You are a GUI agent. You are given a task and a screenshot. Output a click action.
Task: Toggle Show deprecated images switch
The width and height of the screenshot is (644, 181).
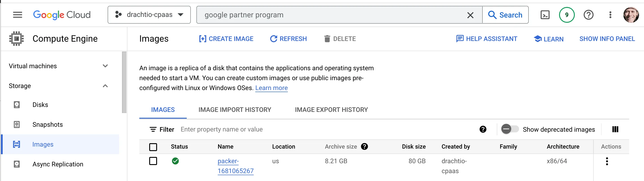pos(510,129)
